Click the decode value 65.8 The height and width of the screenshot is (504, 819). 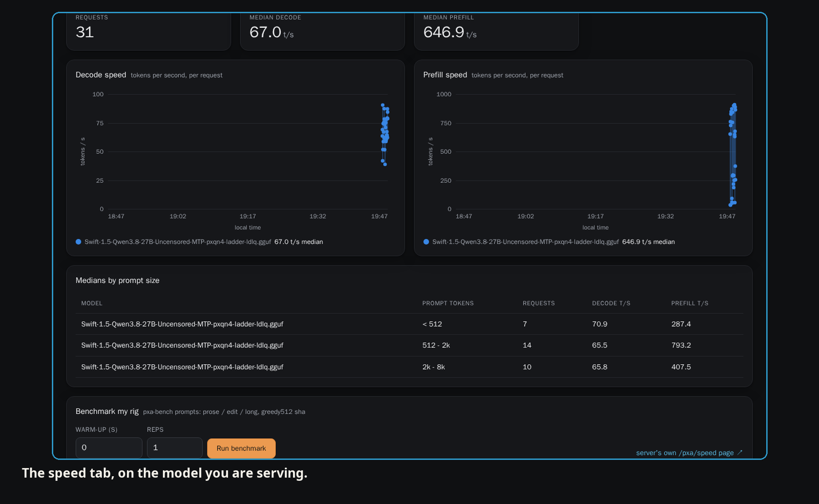coord(599,367)
